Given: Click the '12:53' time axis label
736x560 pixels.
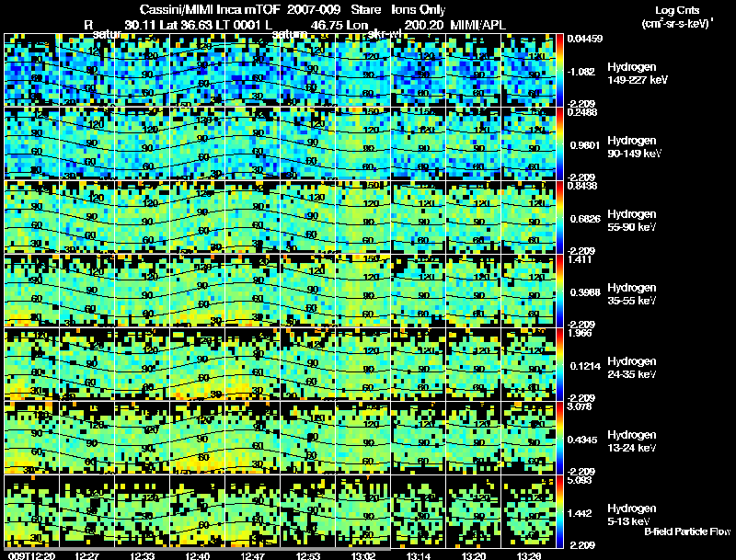Looking at the screenshot, I should click(x=308, y=555).
